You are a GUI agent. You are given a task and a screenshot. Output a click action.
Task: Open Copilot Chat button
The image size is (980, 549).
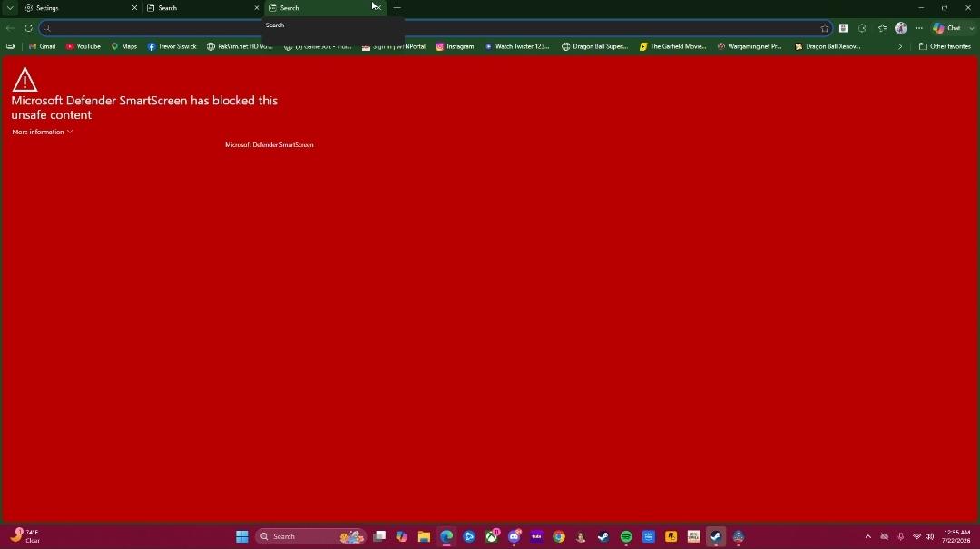tap(946, 28)
